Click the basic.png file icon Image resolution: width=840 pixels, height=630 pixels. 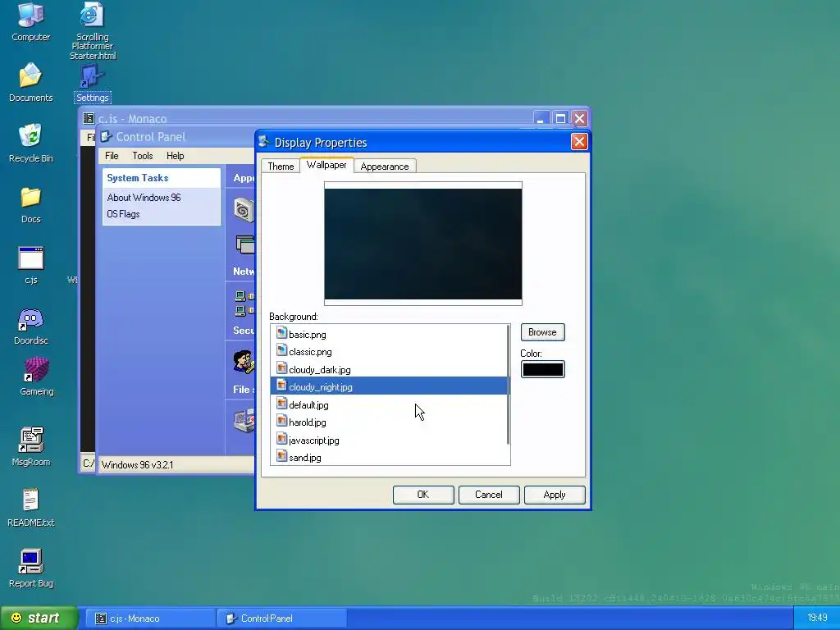(282, 333)
